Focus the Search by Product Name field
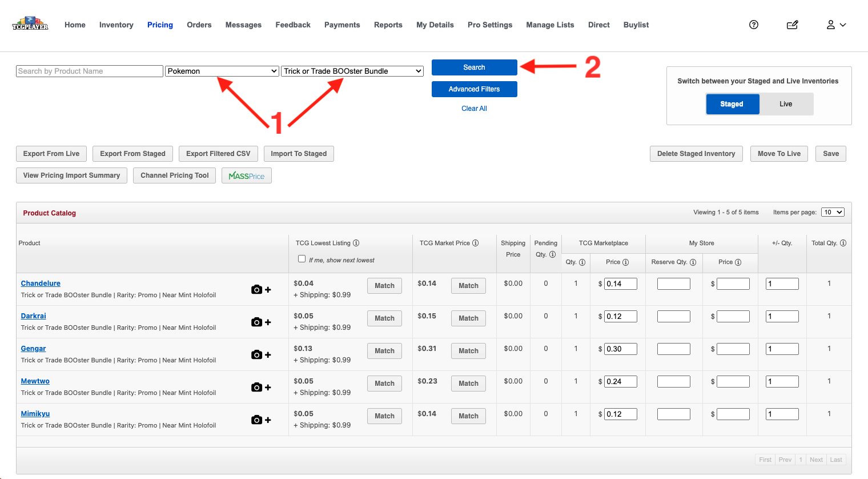This screenshot has width=868, height=479. (90, 71)
